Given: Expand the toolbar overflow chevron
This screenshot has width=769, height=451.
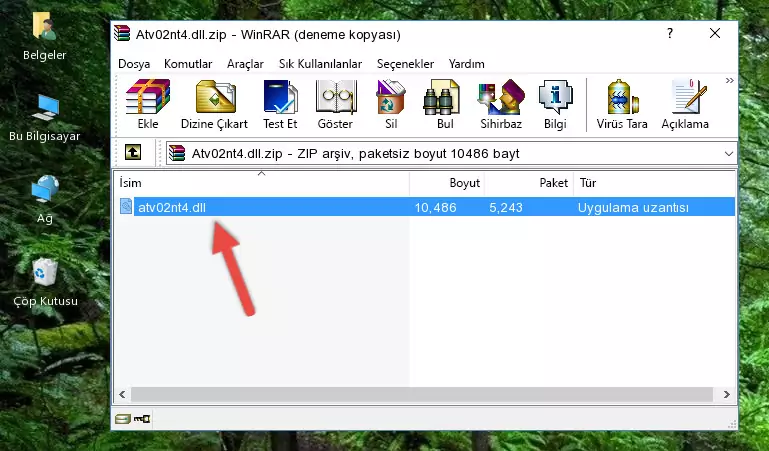Looking at the screenshot, I should pyautogui.click(x=730, y=81).
